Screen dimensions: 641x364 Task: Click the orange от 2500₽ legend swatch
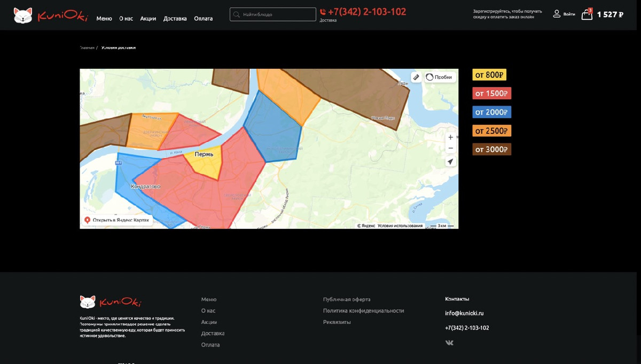pyautogui.click(x=492, y=131)
